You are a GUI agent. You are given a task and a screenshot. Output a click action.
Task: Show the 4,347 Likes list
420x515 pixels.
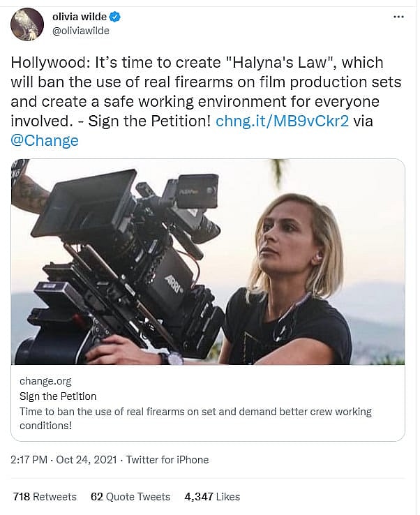[212, 497]
